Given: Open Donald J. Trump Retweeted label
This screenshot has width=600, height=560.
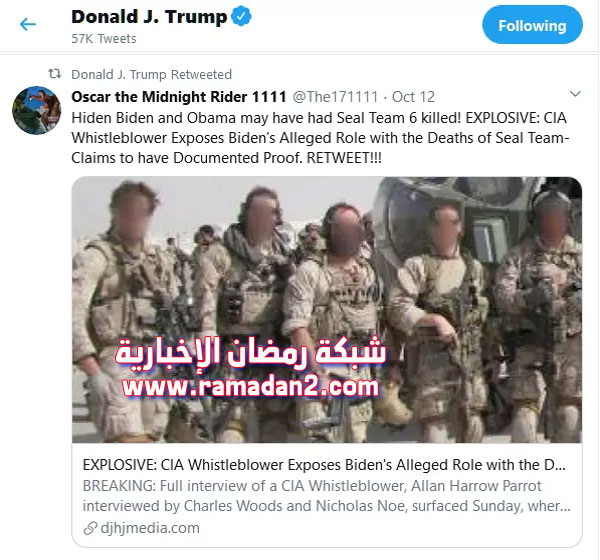Looking at the screenshot, I should (x=152, y=74).
